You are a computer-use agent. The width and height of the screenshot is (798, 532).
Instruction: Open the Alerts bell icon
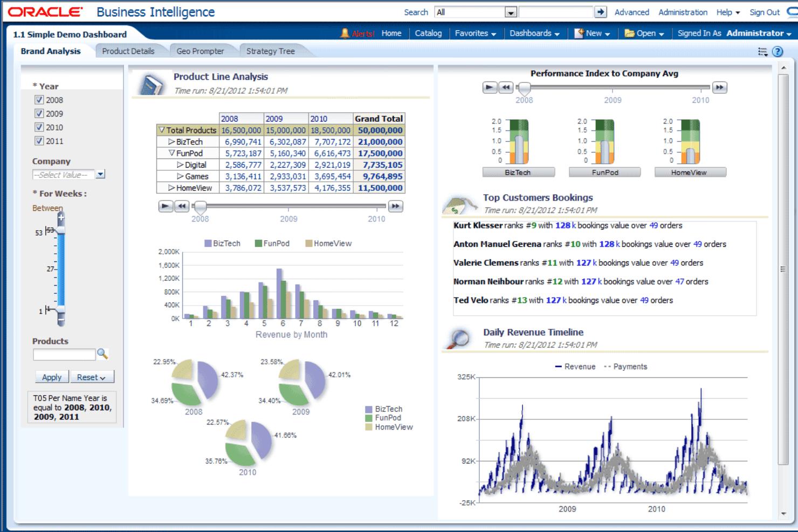[x=345, y=33]
